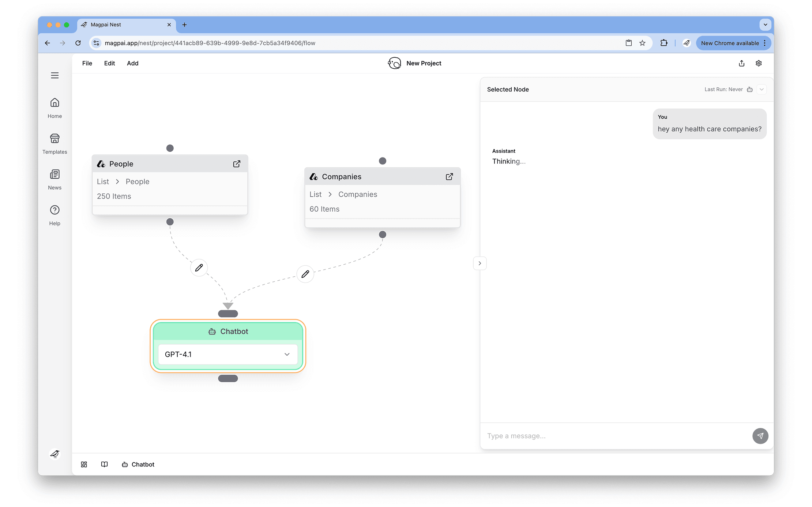Collapse the Selected Node side panel

[480, 263]
